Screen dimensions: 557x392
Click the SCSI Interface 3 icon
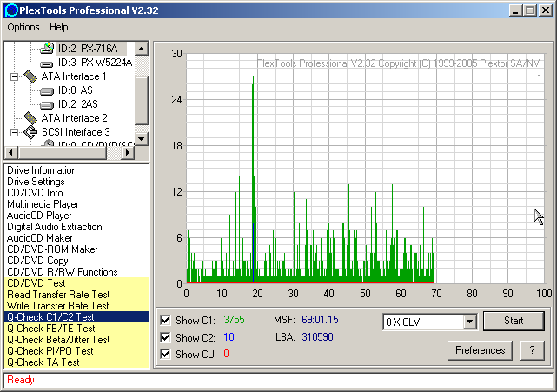click(x=31, y=132)
